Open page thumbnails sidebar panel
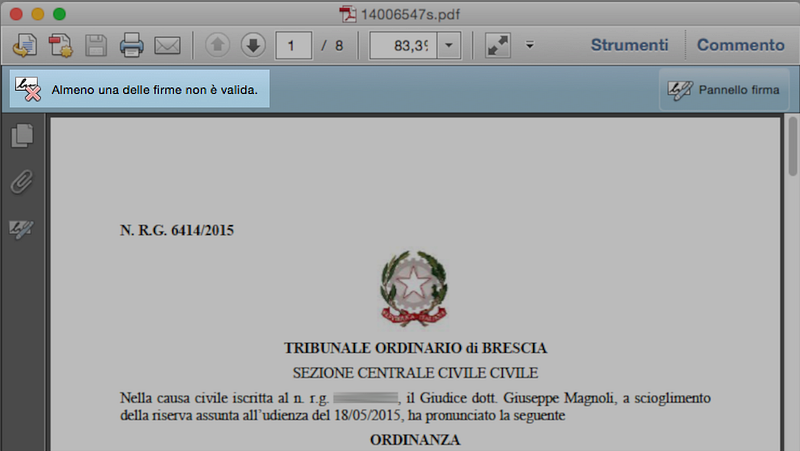The height and width of the screenshot is (451, 800). point(22,136)
